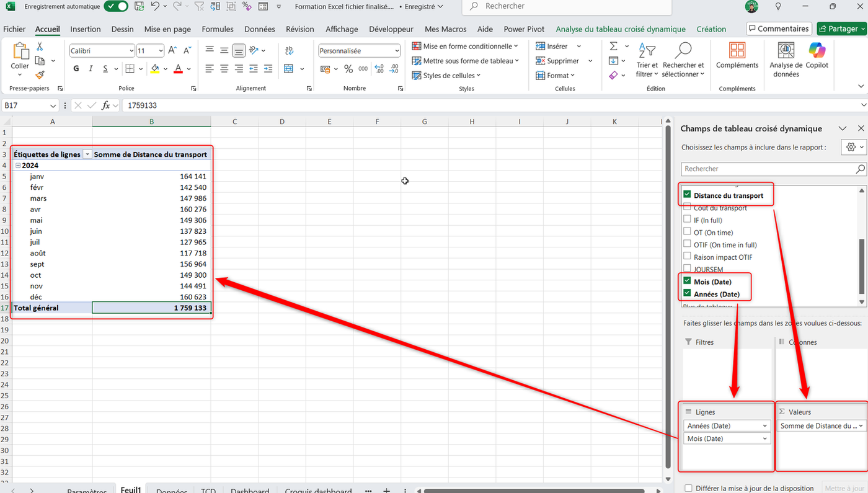Viewport: 868px width, 493px height.
Task: Click the Undo arrow in the title bar
Action: pyautogui.click(x=155, y=6)
